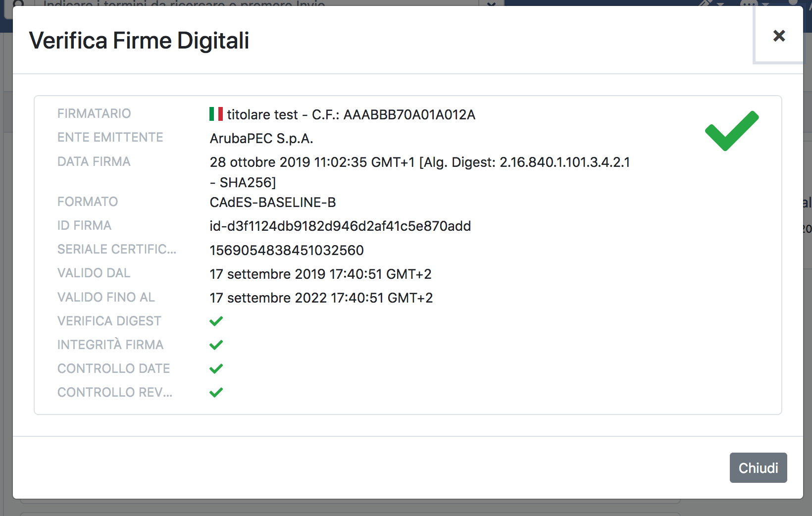Click the Integrità Firma green checkmark
This screenshot has width=812, height=516.
pos(216,345)
